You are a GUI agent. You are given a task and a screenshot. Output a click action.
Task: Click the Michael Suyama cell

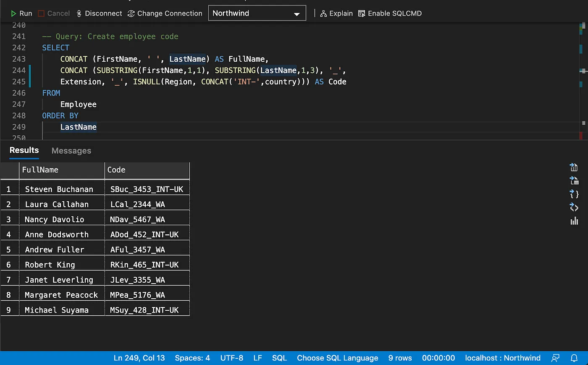pyautogui.click(x=62, y=310)
